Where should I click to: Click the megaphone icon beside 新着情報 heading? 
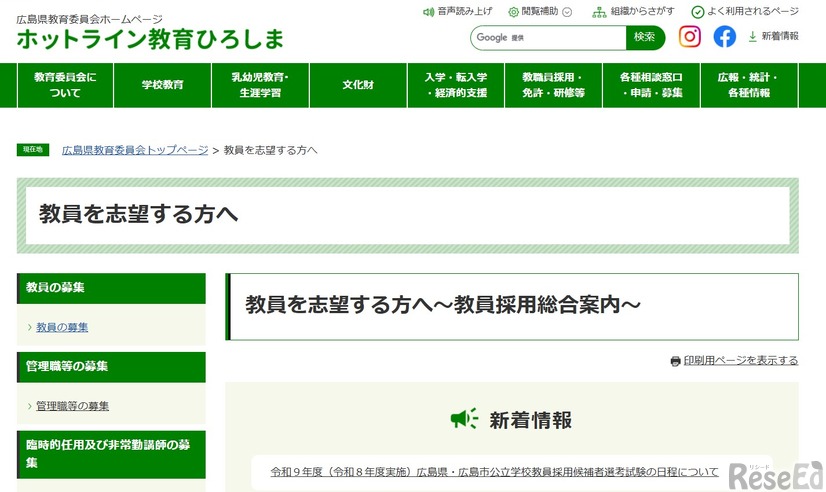(464, 419)
